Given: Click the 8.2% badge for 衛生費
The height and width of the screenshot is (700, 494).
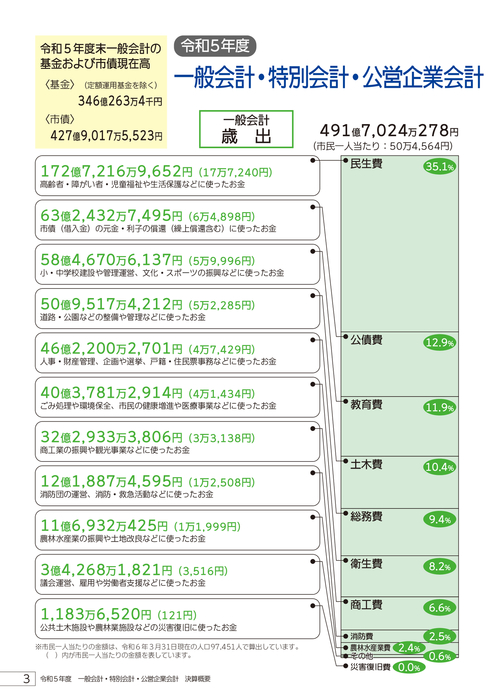Looking at the screenshot, I should (440, 567).
